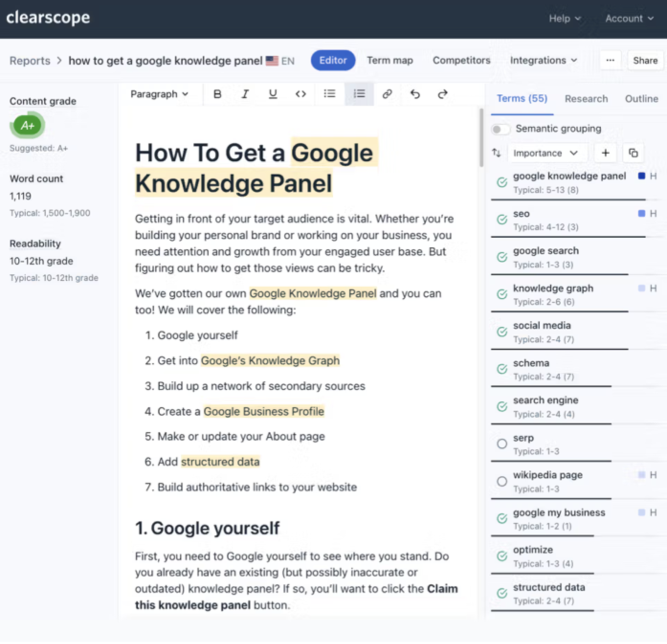This screenshot has height=644, width=667.
Task: Click check icon beside knowledge graph term
Action: pos(502,294)
